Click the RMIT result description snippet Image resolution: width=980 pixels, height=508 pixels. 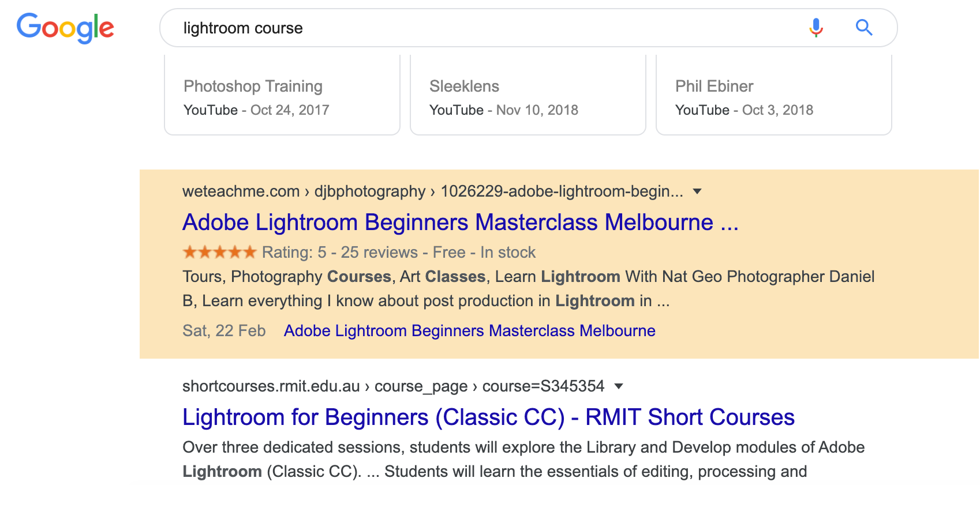pyautogui.click(x=523, y=460)
